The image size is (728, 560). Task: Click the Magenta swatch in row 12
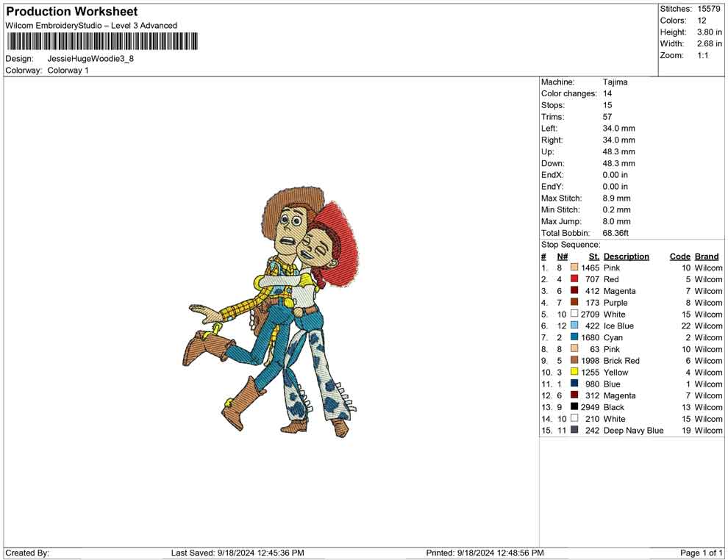(x=574, y=395)
